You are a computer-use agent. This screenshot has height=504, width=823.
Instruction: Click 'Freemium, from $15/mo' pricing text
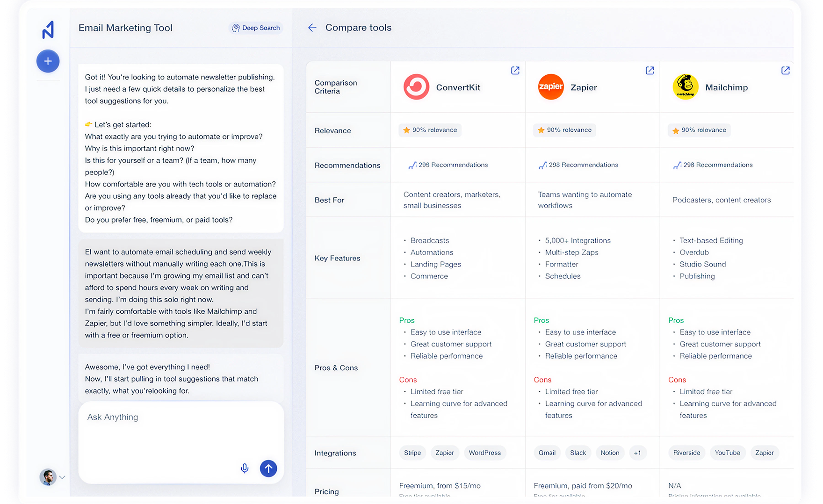coord(440,486)
